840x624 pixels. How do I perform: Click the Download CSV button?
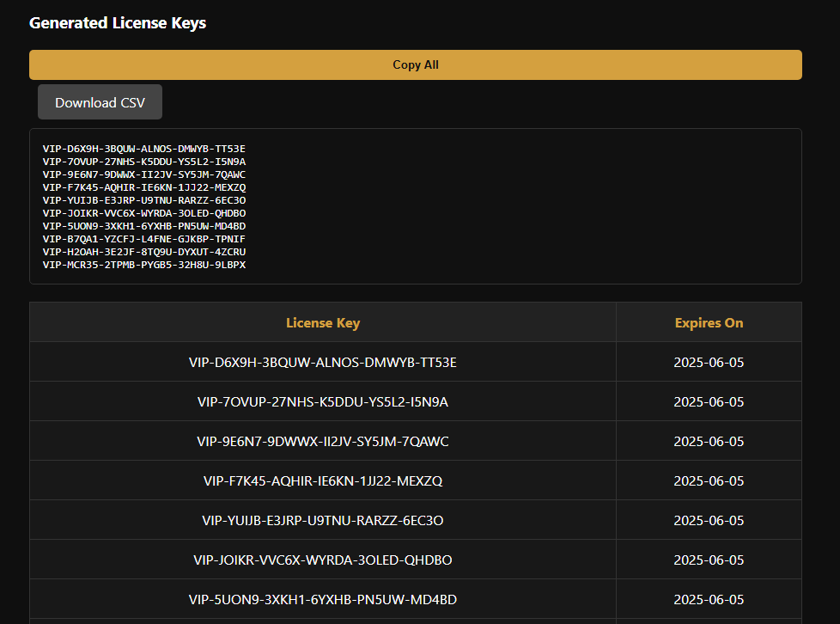pyautogui.click(x=100, y=102)
